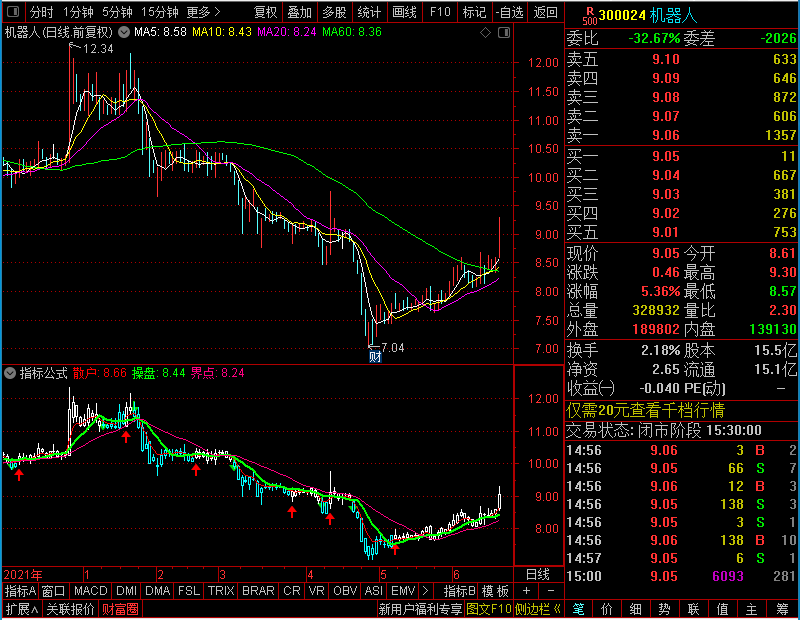Viewport: 800px width, 620px height.
Task: Toggle the side panel icon above chart
Action: 504,33
